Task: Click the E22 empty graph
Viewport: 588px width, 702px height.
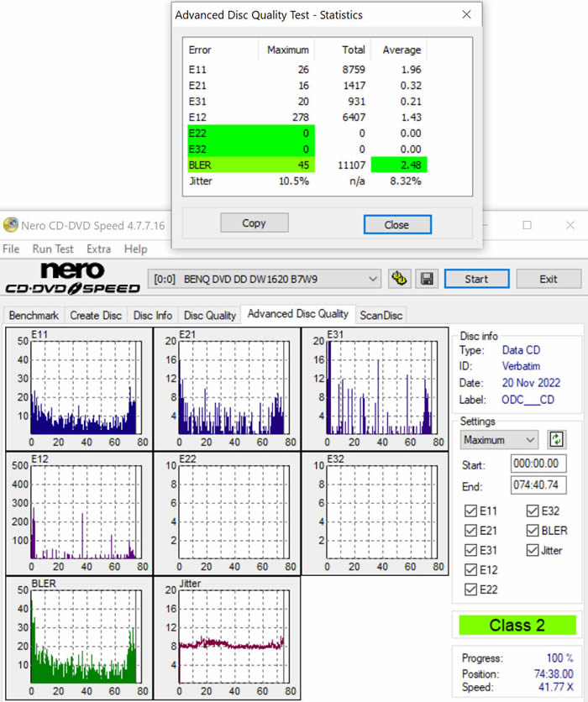Action: pos(227,514)
